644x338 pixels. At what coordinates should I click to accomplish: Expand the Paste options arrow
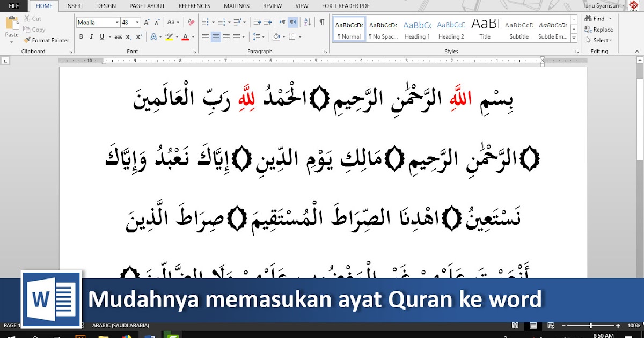pos(12,42)
